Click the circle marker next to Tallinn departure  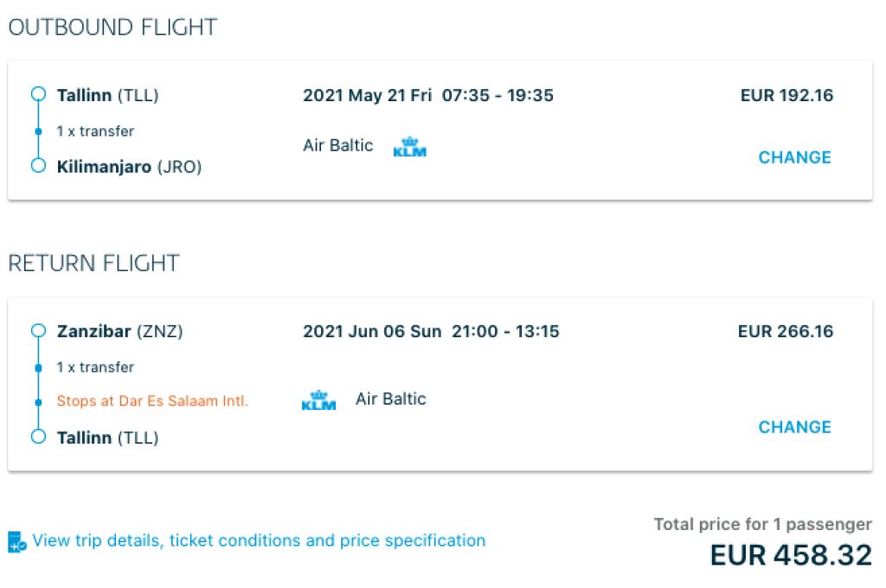tap(38, 95)
